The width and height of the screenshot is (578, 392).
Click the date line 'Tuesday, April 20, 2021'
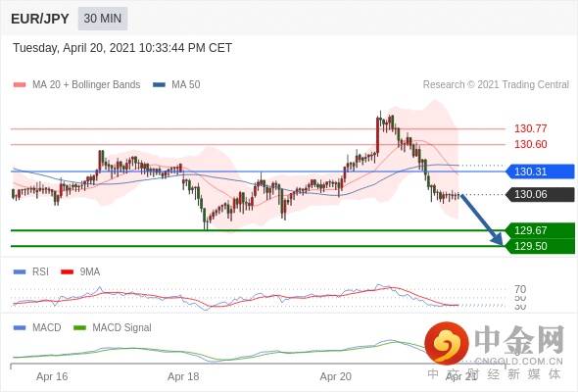[x=74, y=48]
